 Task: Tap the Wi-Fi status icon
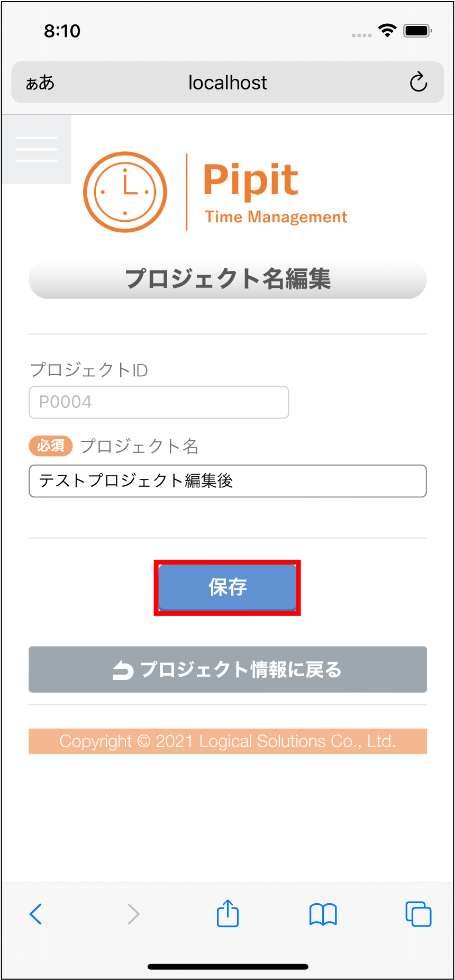387,31
